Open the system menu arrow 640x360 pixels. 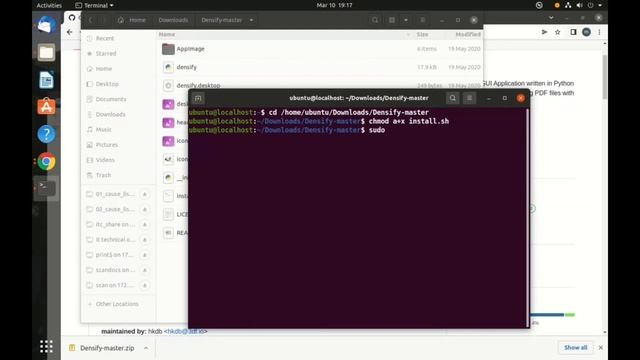[x=600, y=5]
